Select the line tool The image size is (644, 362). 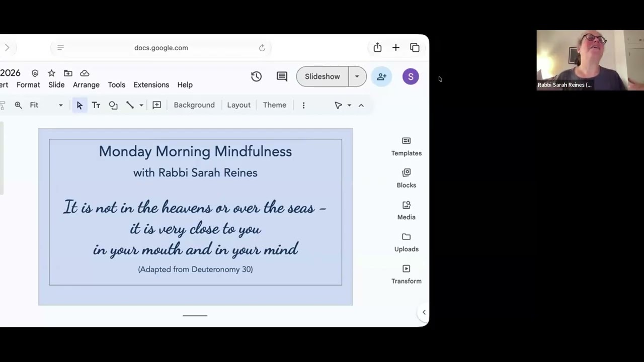130,105
